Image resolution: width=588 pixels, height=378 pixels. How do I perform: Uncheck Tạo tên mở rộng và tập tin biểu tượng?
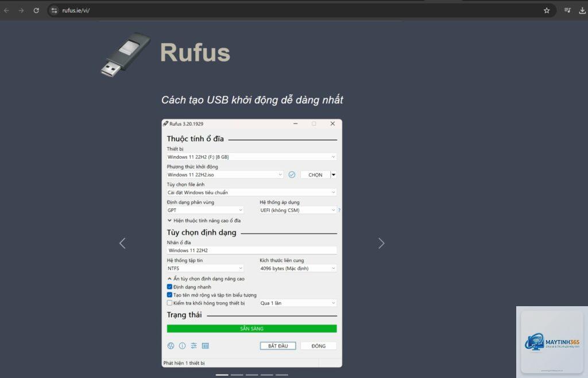coord(169,295)
